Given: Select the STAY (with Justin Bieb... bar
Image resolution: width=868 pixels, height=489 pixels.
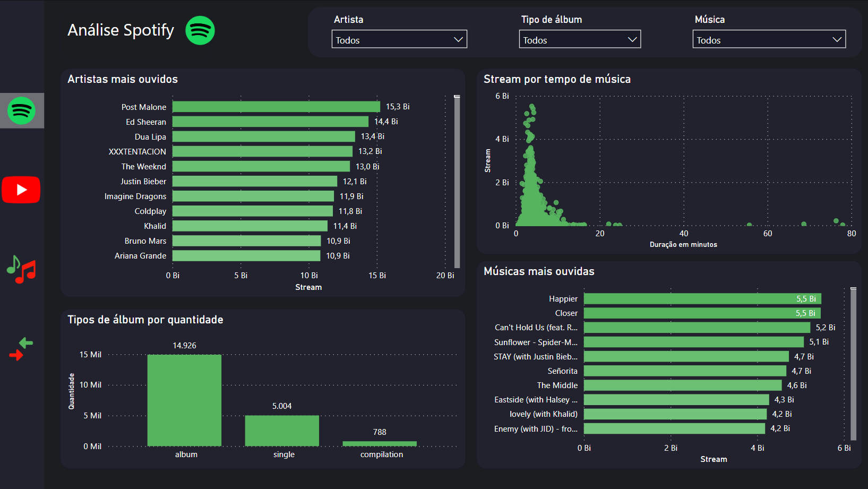Looking at the screenshot, I should [x=686, y=356].
